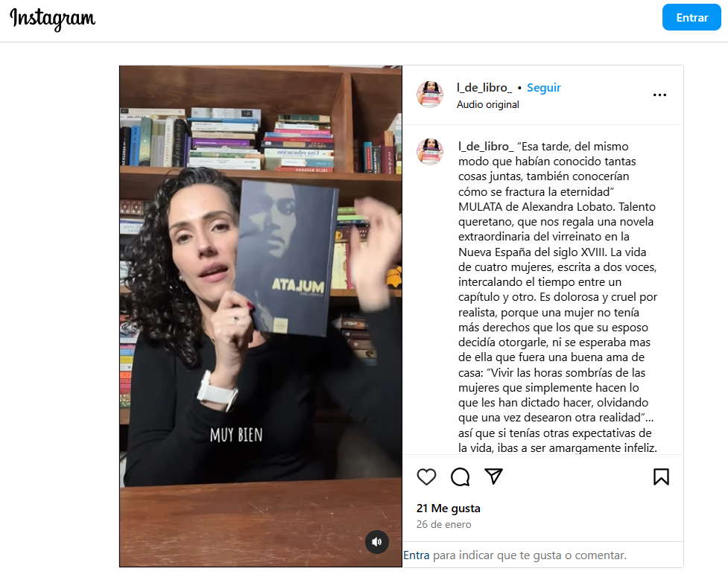View the 21 Me gusta likes
The height and width of the screenshot is (577, 728).
[448, 509]
